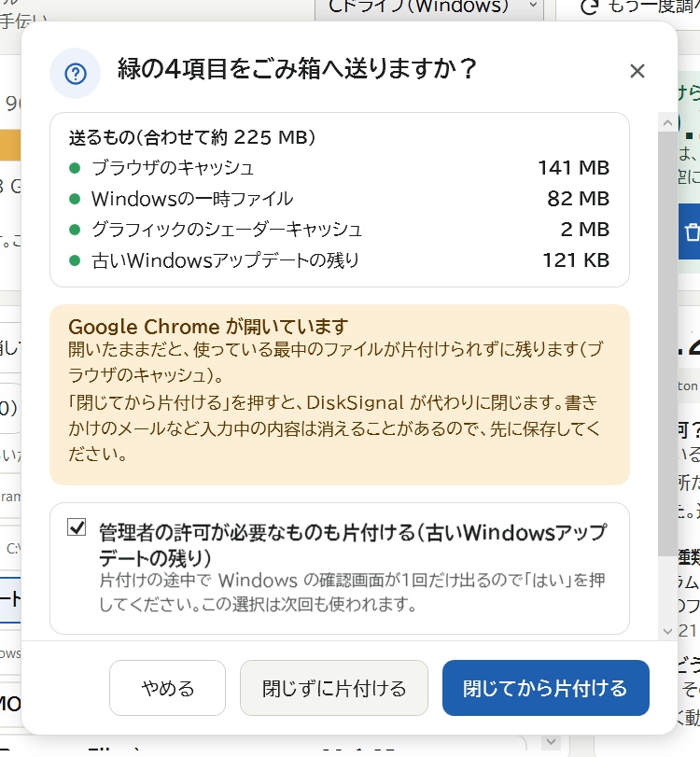
Task: Click the やめる cancel button
Action: point(167,688)
